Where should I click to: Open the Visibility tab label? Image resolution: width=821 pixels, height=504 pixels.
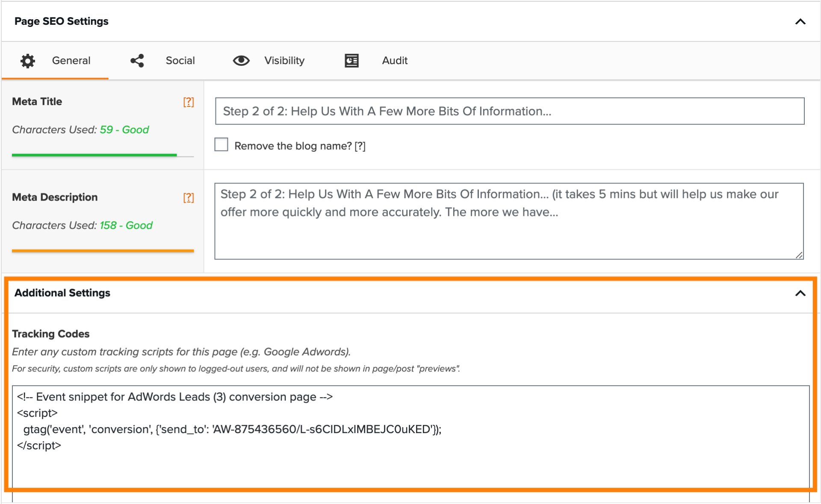284,61
